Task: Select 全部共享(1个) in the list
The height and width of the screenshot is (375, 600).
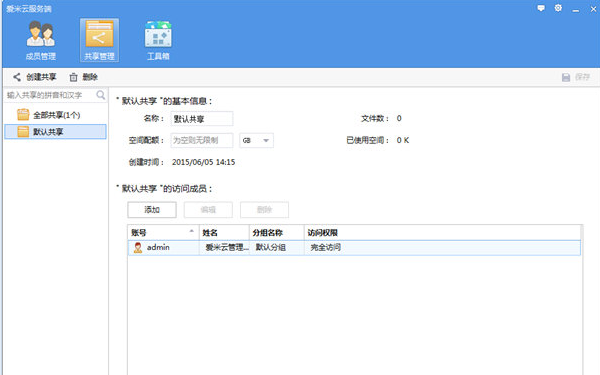Action: [x=55, y=115]
